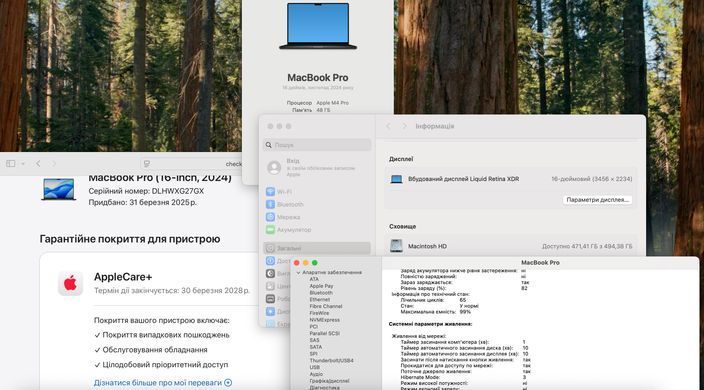Go forward in System Settings toolbar
The width and height of the screenshot is (704, 390).
click(x=404, y=127)
